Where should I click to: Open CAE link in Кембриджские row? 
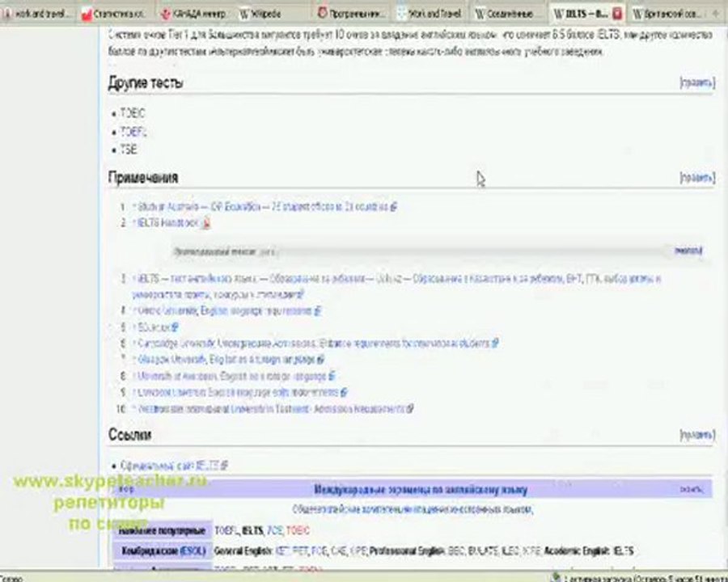339,551
